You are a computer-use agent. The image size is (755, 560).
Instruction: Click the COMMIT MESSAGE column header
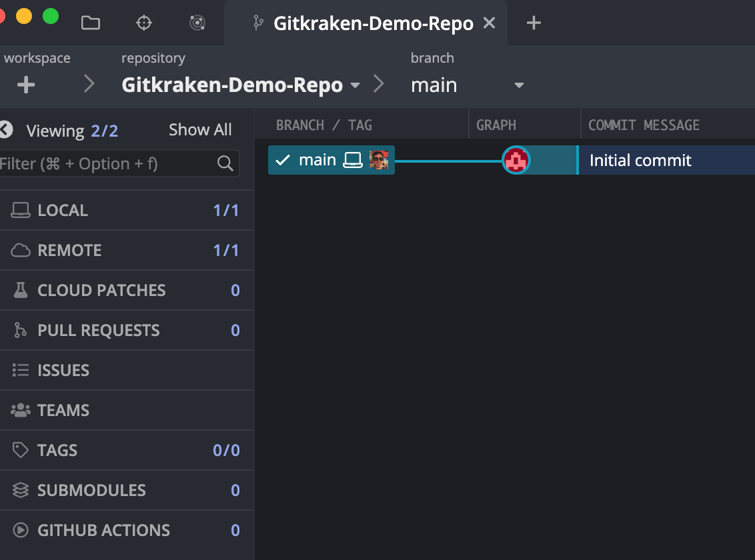pos(644,125)
